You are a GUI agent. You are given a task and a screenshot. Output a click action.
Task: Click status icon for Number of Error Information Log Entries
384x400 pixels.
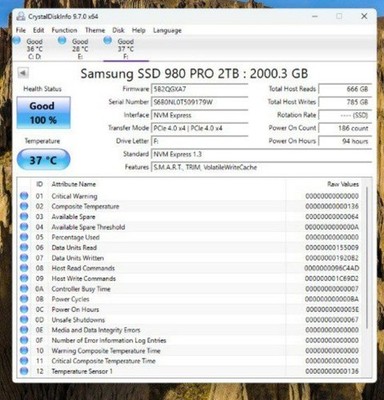click(x=24, y=340)
